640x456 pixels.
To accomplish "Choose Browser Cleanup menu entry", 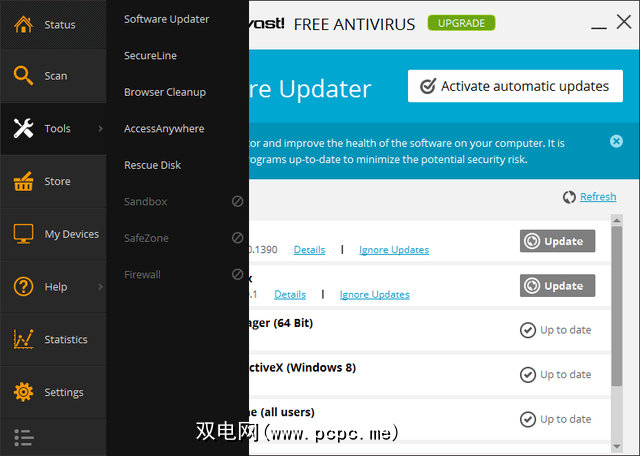I will coord(165,92).
